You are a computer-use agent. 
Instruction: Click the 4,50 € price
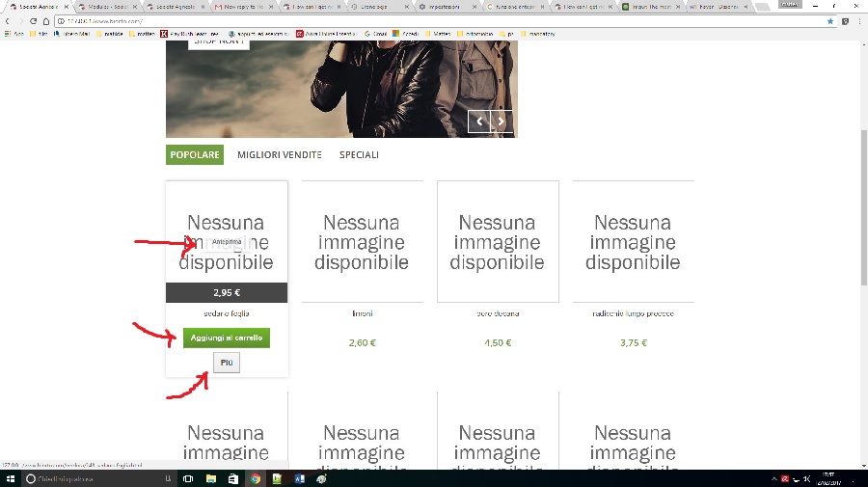(498, 343)
